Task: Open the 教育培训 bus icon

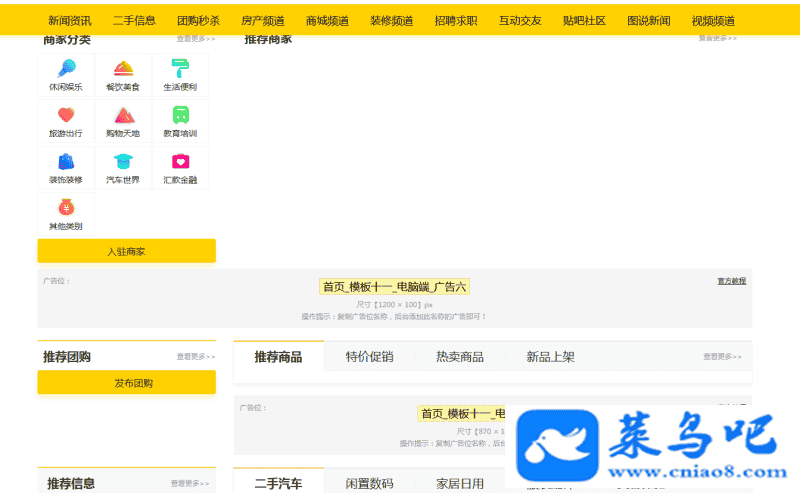Action: pos(180,115)
